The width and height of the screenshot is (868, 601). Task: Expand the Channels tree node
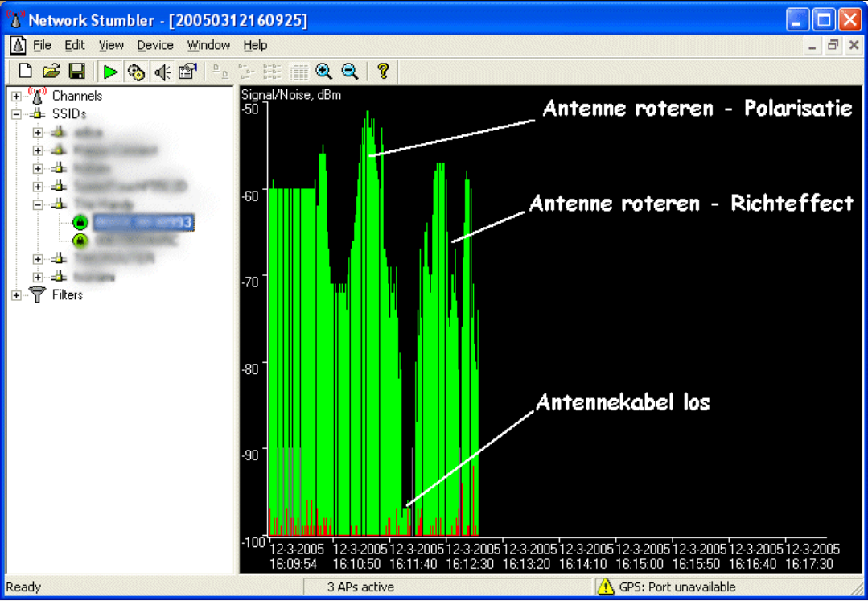(x=17, y=97)
